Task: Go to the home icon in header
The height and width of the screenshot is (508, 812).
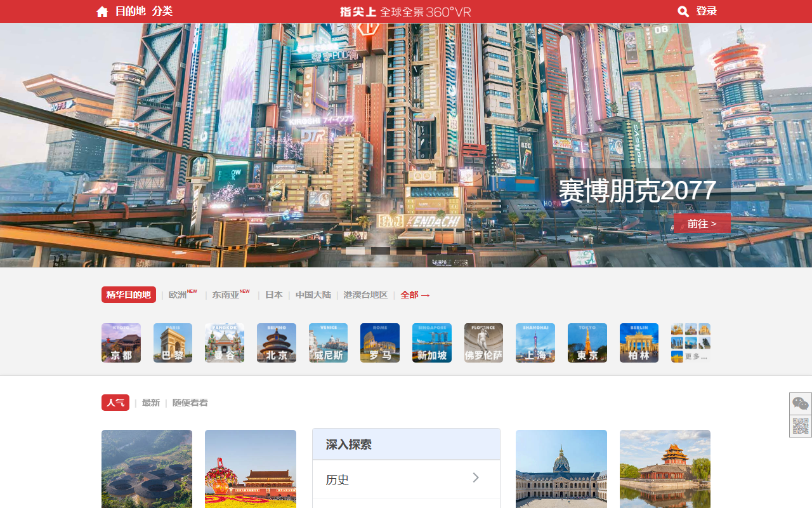Action: point(102,11)
